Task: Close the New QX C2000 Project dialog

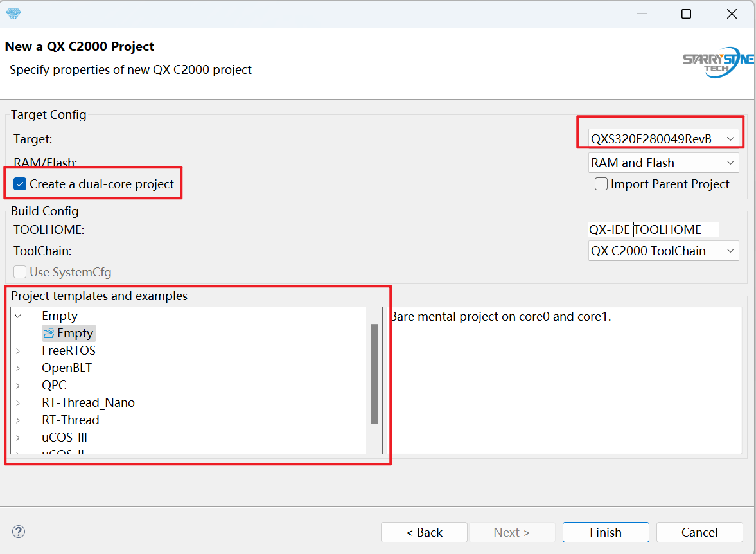Action: click(x=732, y=14)
